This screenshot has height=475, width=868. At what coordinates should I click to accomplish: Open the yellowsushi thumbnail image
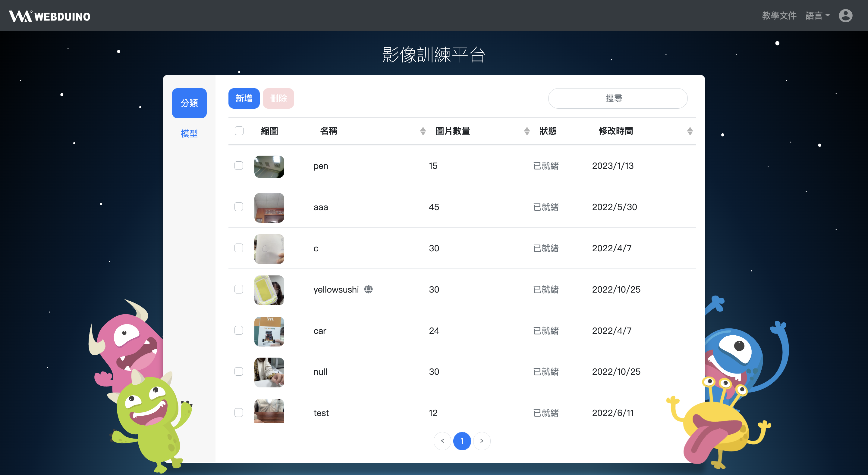(x=269, y=290)
